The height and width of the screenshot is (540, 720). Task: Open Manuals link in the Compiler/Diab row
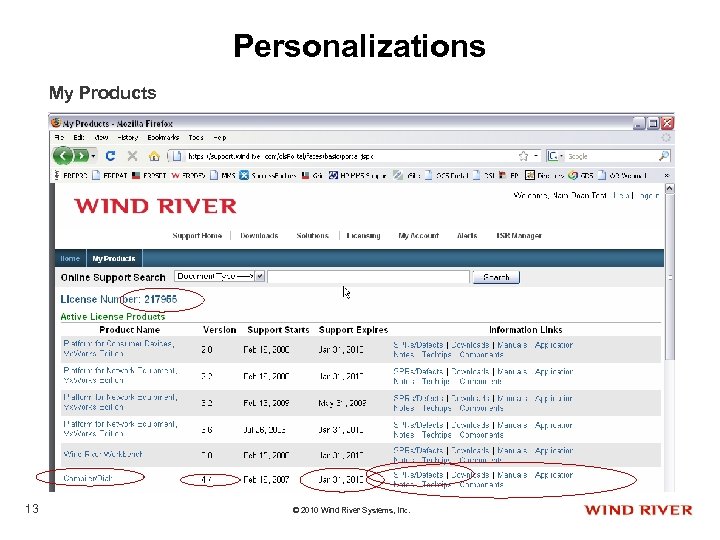[x=512, y=475]
